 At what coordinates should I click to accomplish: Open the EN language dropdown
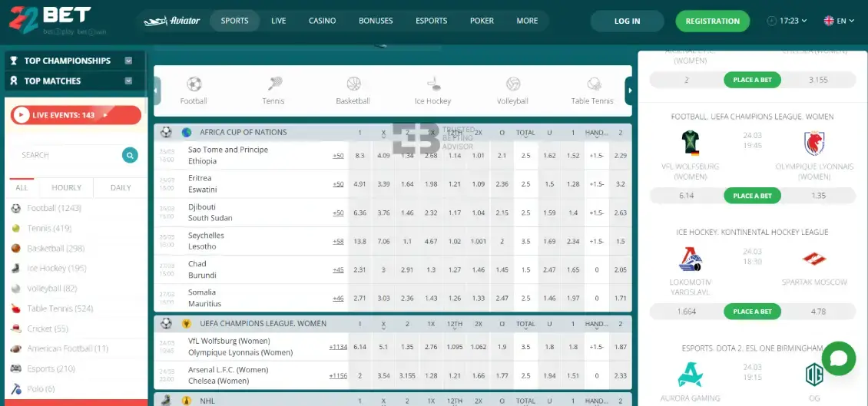839,21
